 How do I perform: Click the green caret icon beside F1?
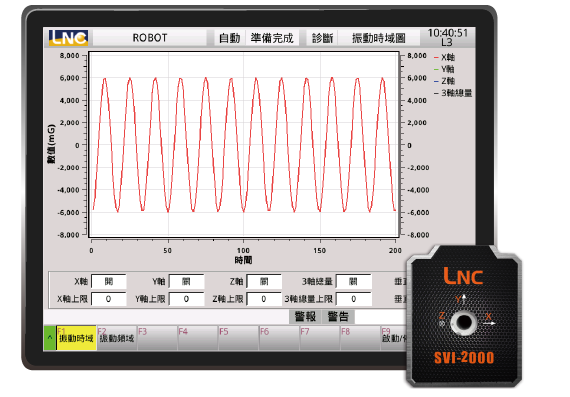point(49,338)
